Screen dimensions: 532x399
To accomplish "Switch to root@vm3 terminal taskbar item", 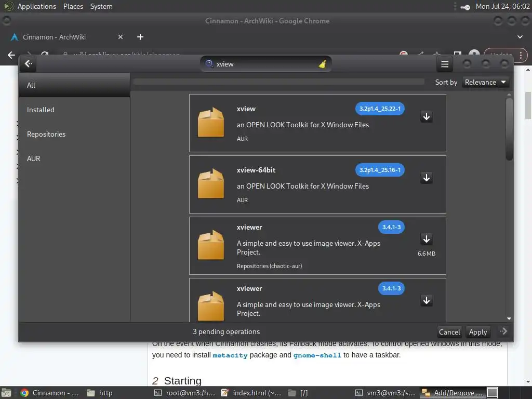I will click(184, 393).
